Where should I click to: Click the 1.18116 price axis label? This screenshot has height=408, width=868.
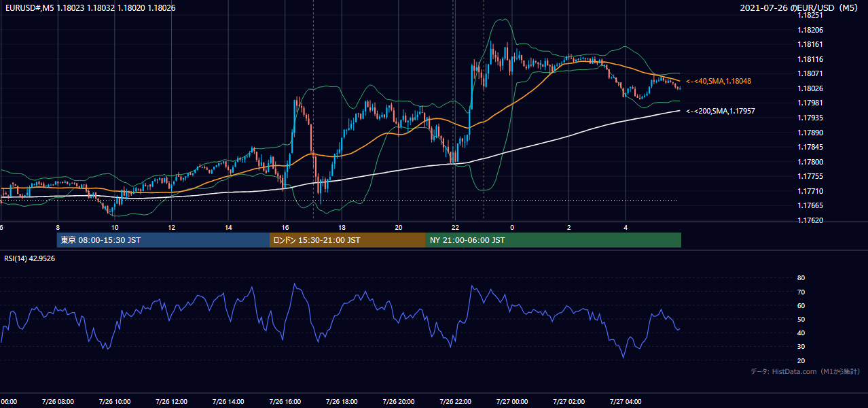tap(810, 59)
